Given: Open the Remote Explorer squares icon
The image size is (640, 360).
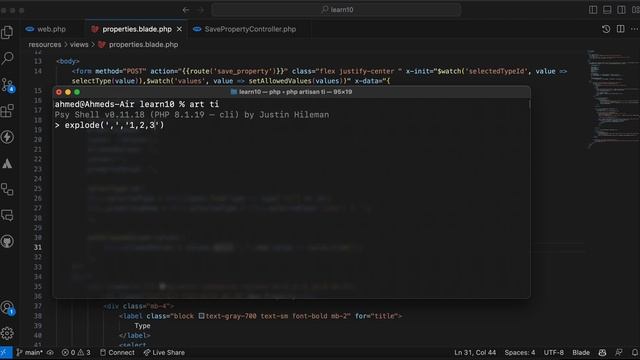Looking at the screenshot, I should (x=7, y=189).
